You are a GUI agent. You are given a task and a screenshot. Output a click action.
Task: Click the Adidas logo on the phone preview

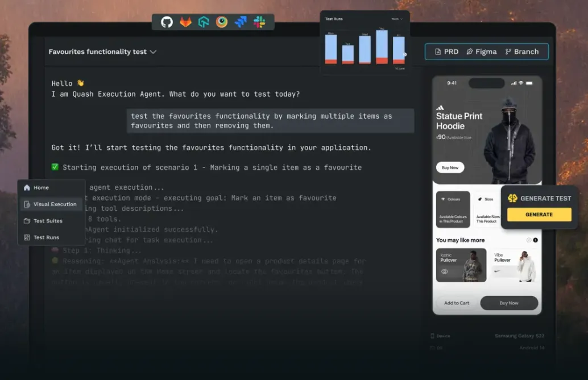pyautogui.click(x=440, y=107)
